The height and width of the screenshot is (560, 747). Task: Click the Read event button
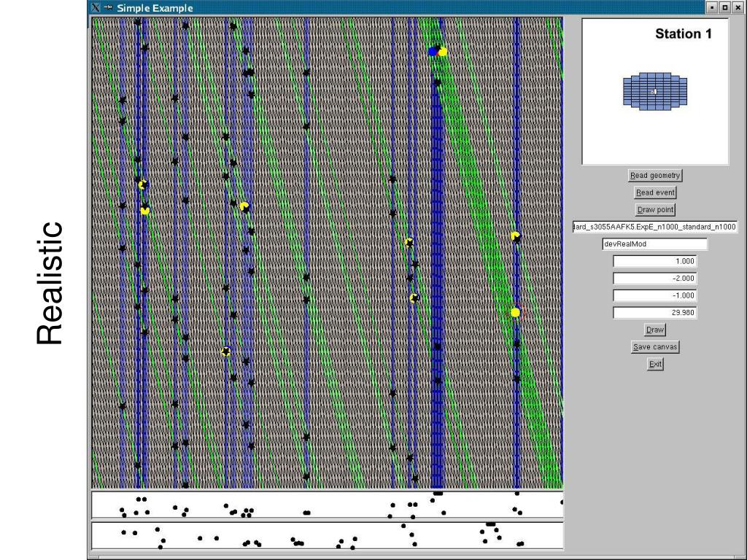pyautogui.click(x=655, y=192)
